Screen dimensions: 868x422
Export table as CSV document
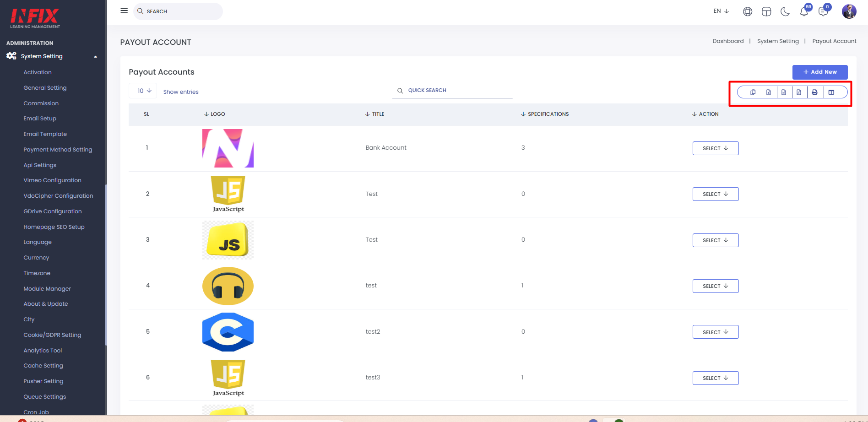pyautogui.click(x=784, y=92)
